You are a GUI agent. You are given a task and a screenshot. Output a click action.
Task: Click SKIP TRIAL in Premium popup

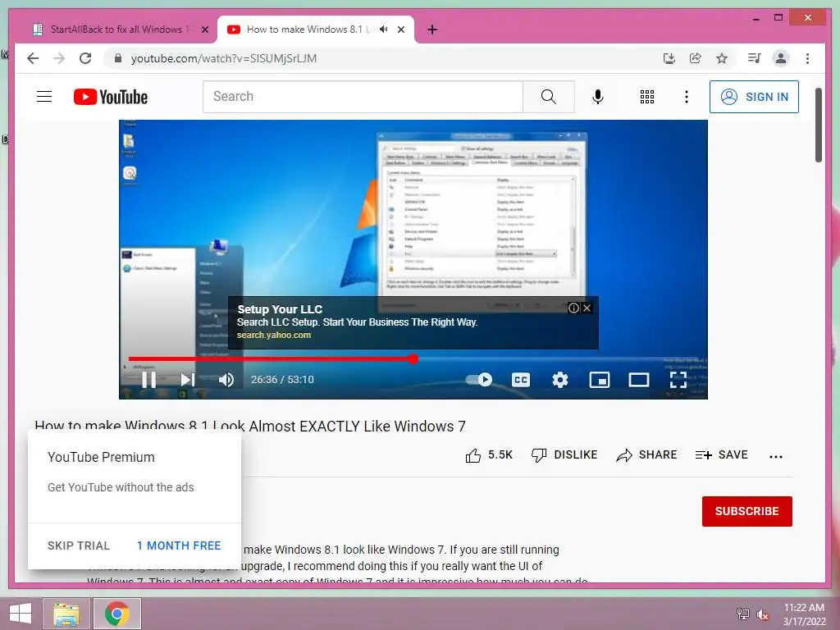[x=78, y=546]
